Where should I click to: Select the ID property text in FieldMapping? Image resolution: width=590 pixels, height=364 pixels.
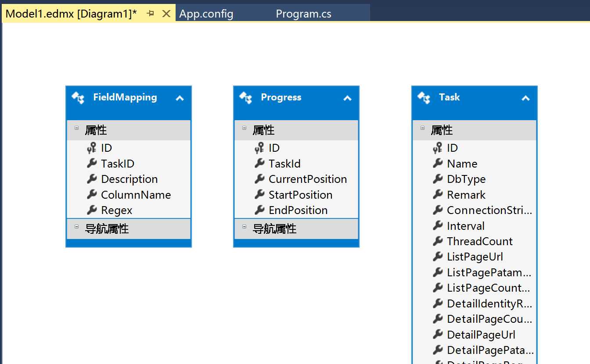coord(106,148)
